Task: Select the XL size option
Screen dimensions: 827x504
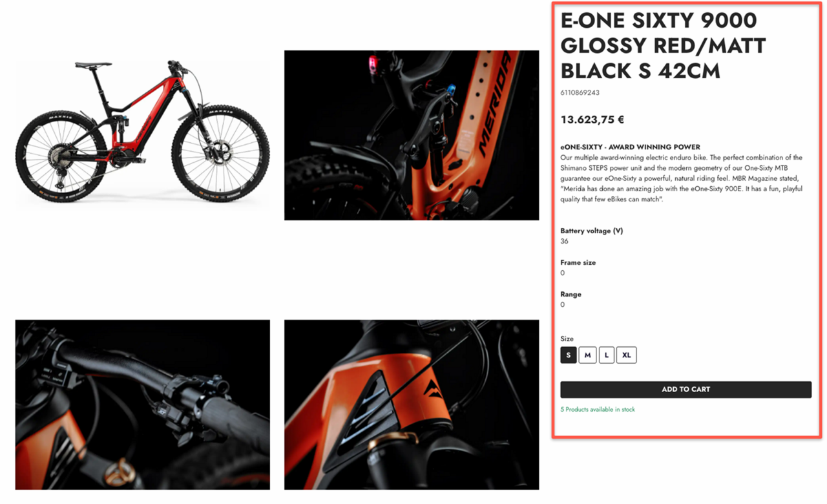Action: 627,355
